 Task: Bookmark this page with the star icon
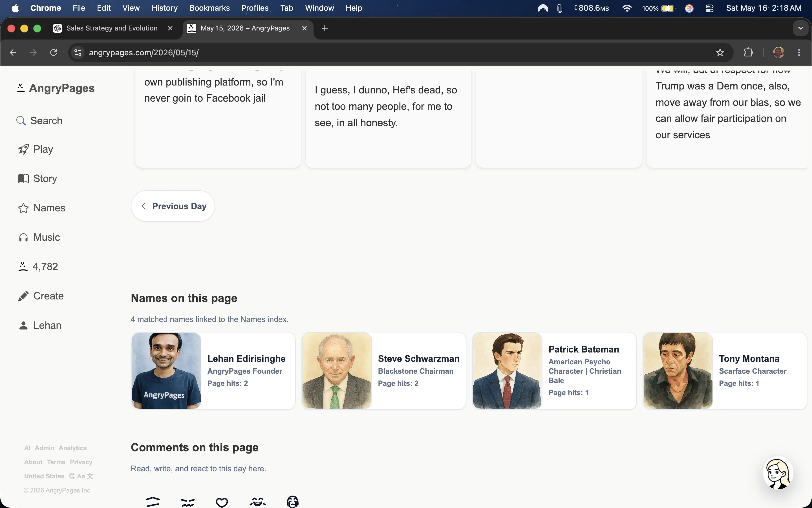click(720, 52)
